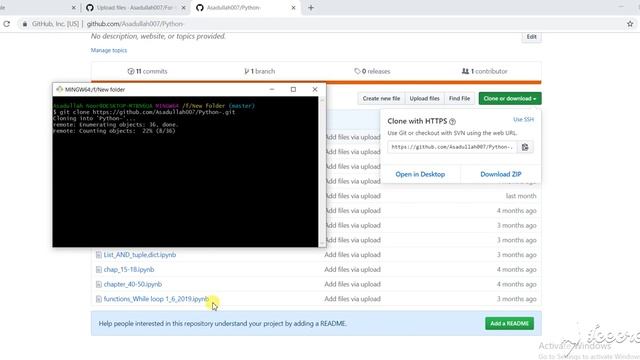
Task: Click the MINGW64 title bar icon
Action: click(x=60, y=89)
